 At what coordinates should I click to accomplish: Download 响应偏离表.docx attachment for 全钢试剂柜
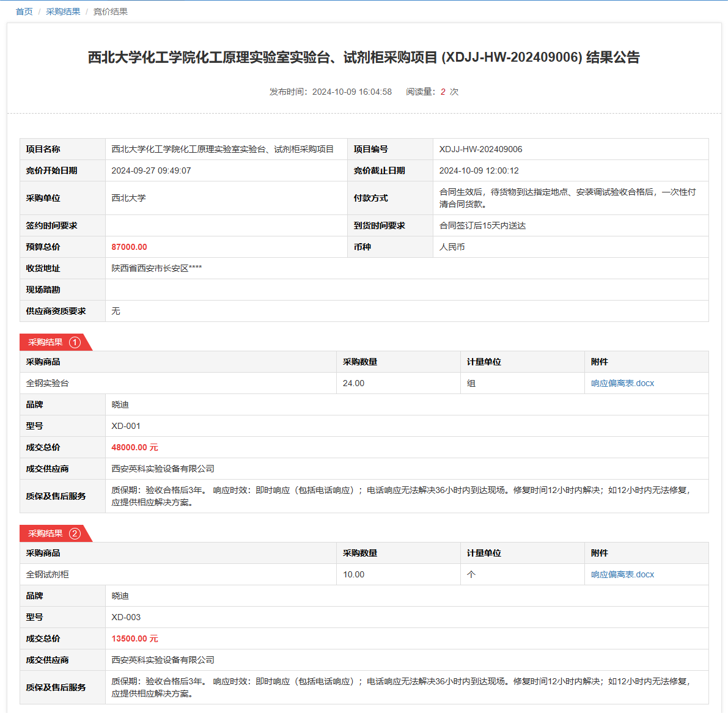(x=622, y=574)
